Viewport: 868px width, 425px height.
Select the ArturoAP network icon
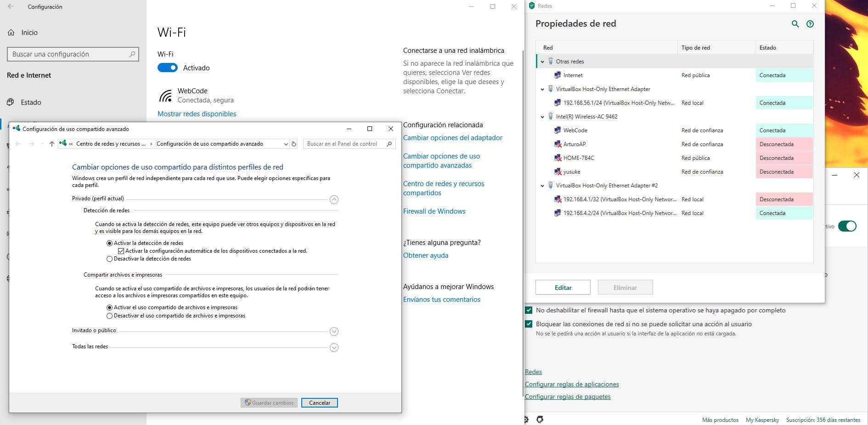tap(558, 144)
